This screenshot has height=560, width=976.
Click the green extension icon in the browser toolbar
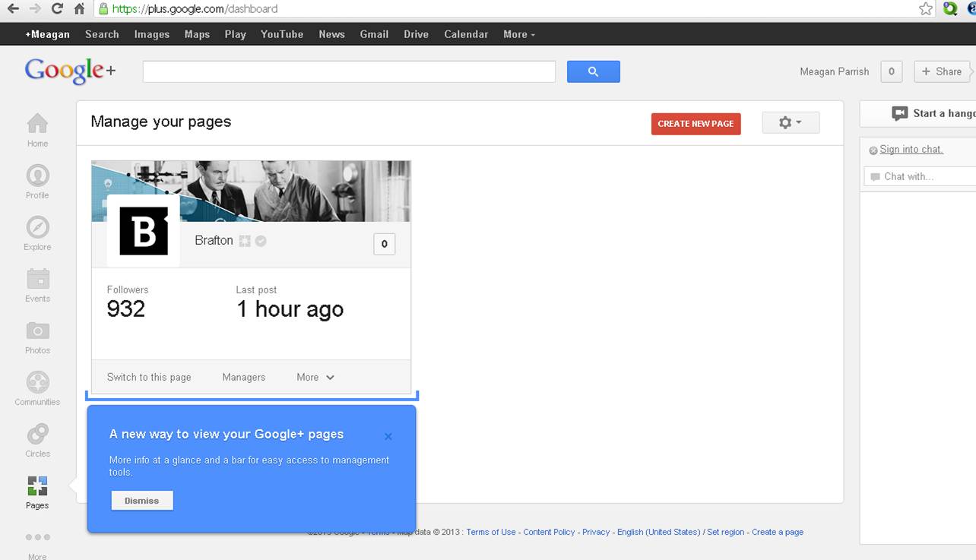949,9
